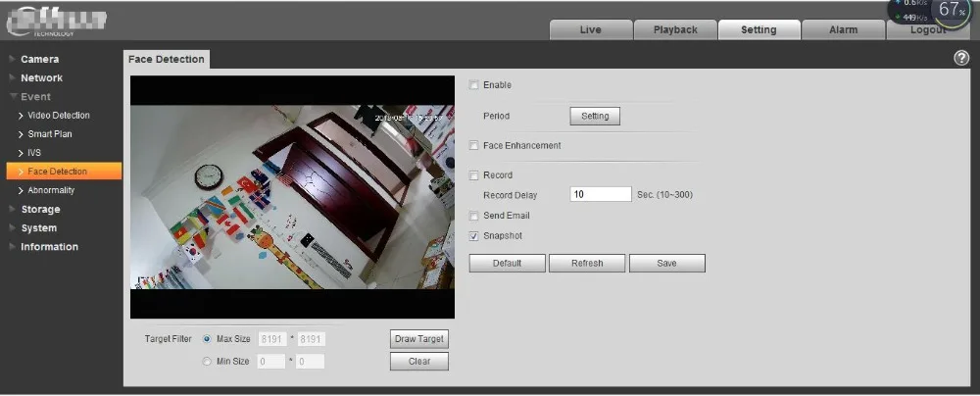Tick the Face Enhancement checkbox

(473, 146)
